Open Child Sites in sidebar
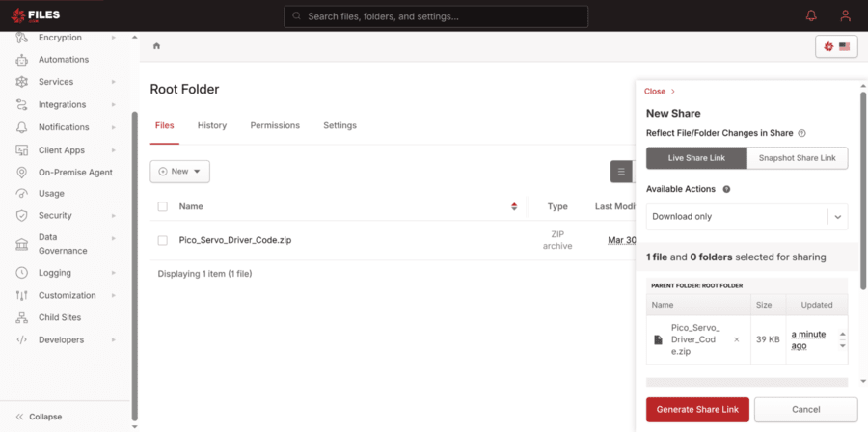Viewport: 868px width, 432px height. point(60,317)
